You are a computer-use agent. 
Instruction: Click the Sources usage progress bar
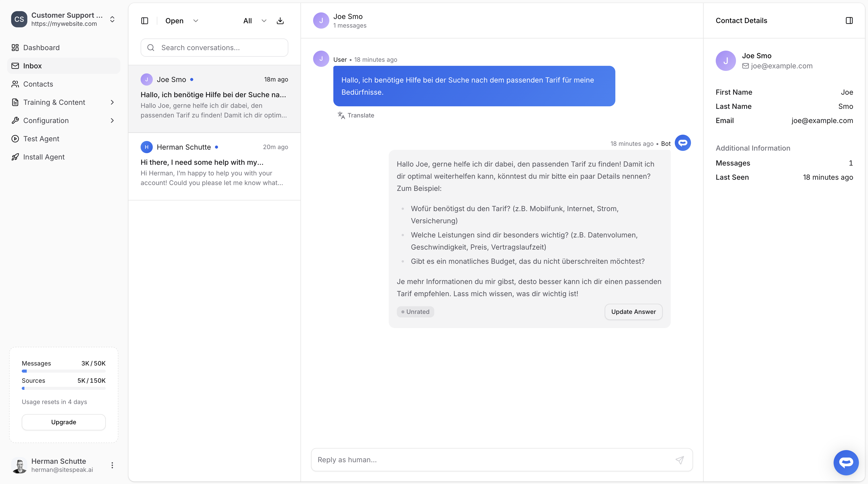[63, 388]
